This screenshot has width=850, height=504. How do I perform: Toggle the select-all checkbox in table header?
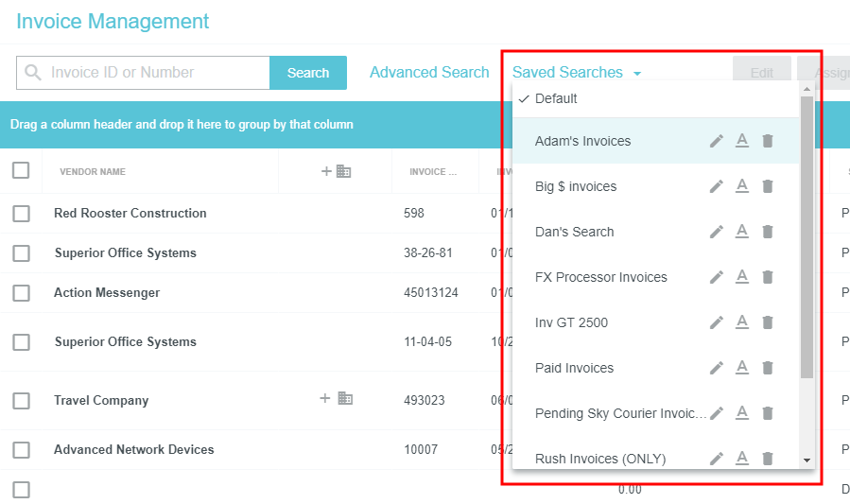click(x=21, y=171)
